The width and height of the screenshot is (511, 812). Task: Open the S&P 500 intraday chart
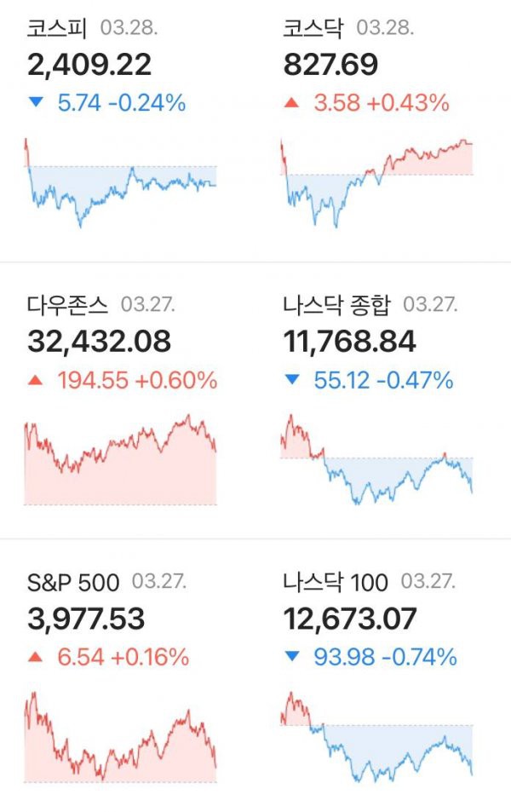tap(120, 737)
